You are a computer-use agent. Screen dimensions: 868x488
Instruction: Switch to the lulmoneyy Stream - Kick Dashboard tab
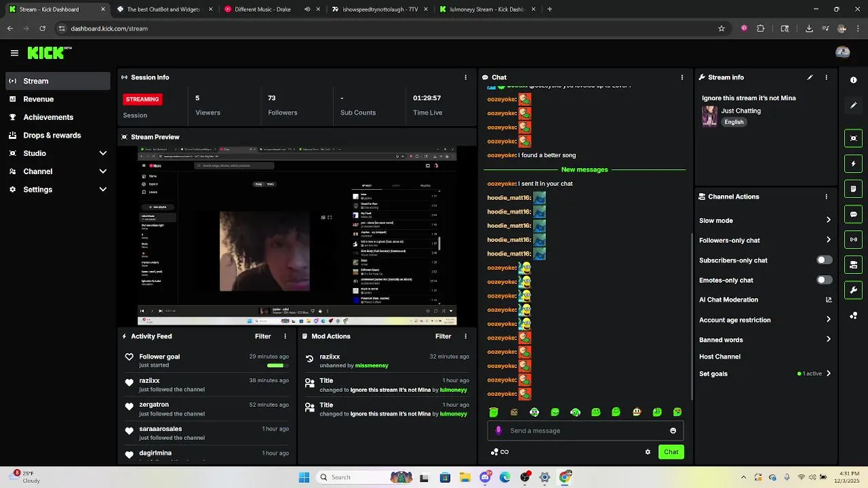tap(487, 9)
